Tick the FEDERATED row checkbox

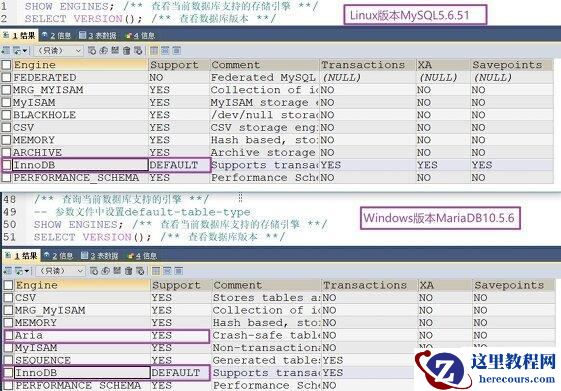(x=6, y=77)
